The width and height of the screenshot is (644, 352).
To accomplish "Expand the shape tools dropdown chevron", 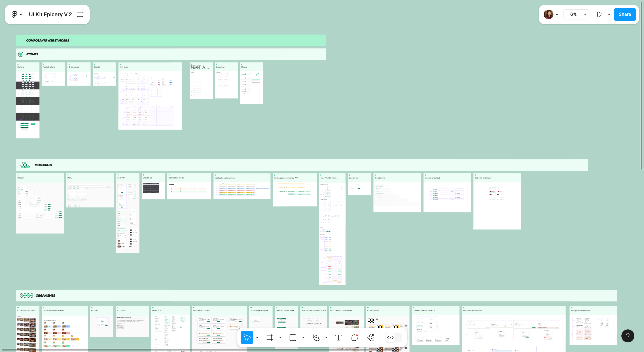I will pos(303,338).
